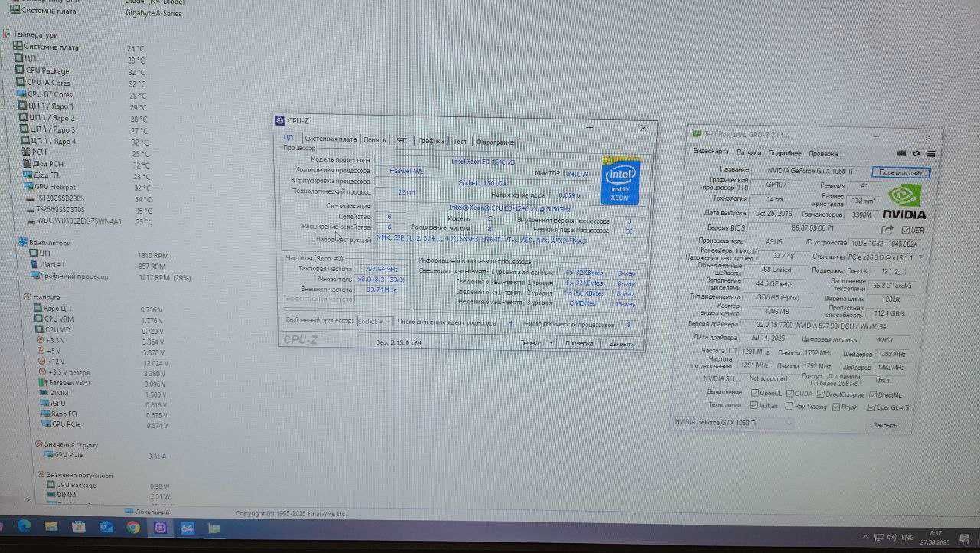Open the Socket processor selection dropdown
This screenshot has width=980, height=553.
375,321
